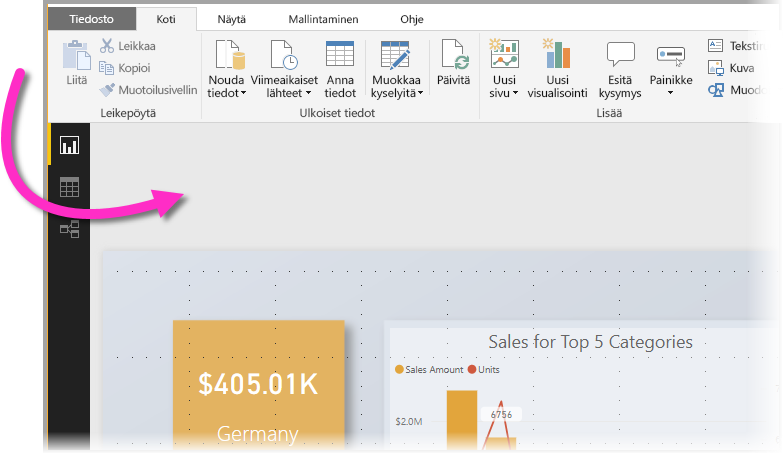The image size is (783, 454).
Task: Click the Kuva image icon
Action: point(716,67)
